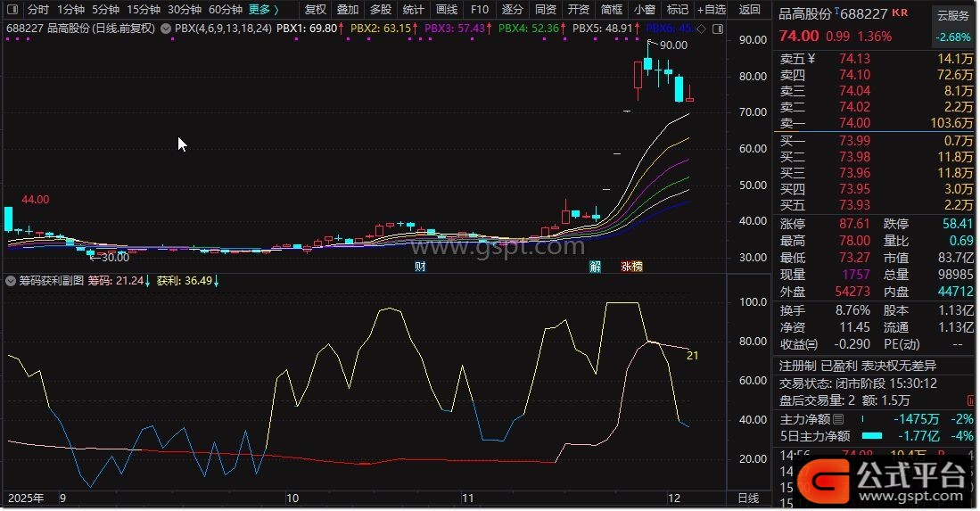The width and height of the screenshot is (980, 511).
Task: Open the 财 finance event marker
Action: (419, 266)
